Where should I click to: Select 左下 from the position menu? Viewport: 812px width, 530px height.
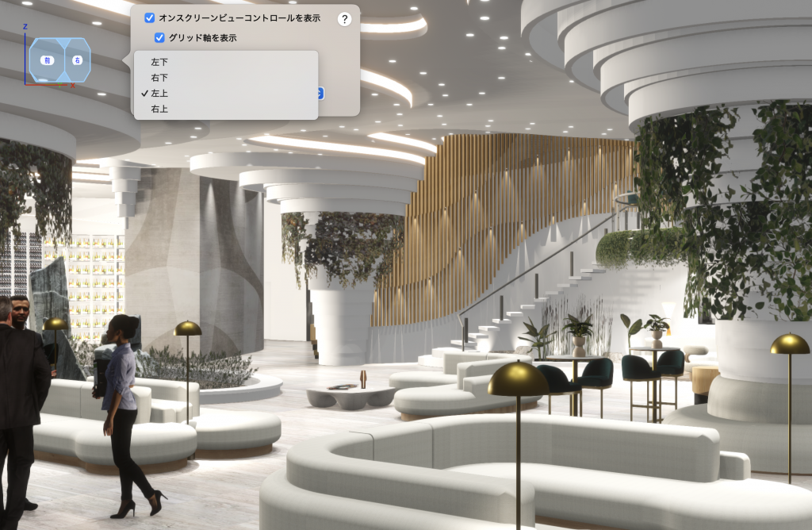[x=159, y=62]
